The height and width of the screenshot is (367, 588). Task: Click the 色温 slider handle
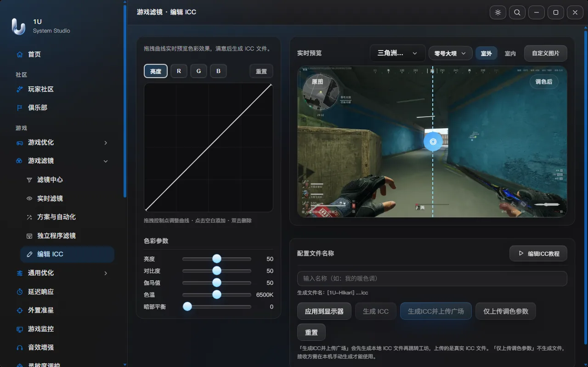[217, 294]
